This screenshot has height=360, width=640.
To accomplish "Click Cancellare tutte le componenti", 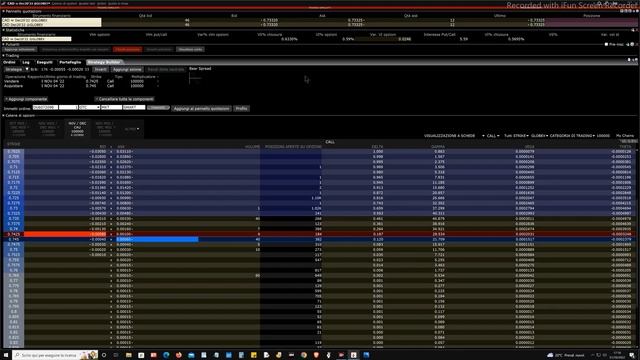I will [x=124, y=99].
